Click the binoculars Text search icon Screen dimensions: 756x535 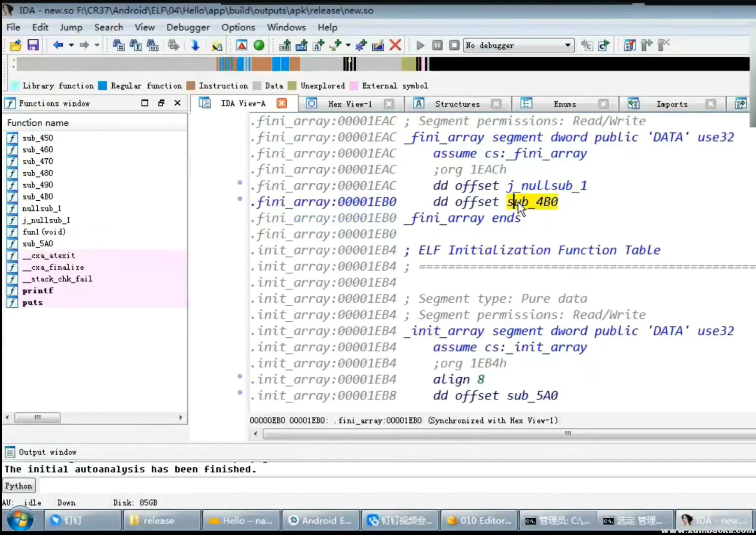click(136, 45)
